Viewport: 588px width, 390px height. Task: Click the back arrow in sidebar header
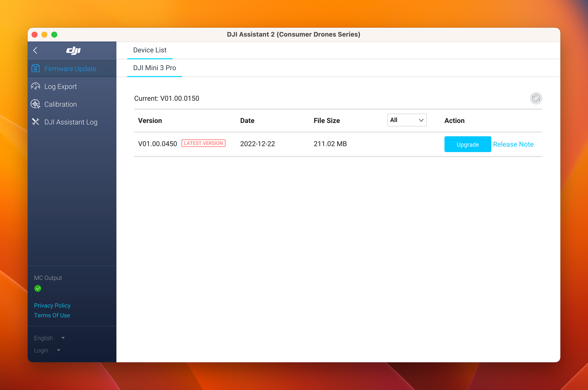point(35,51)
